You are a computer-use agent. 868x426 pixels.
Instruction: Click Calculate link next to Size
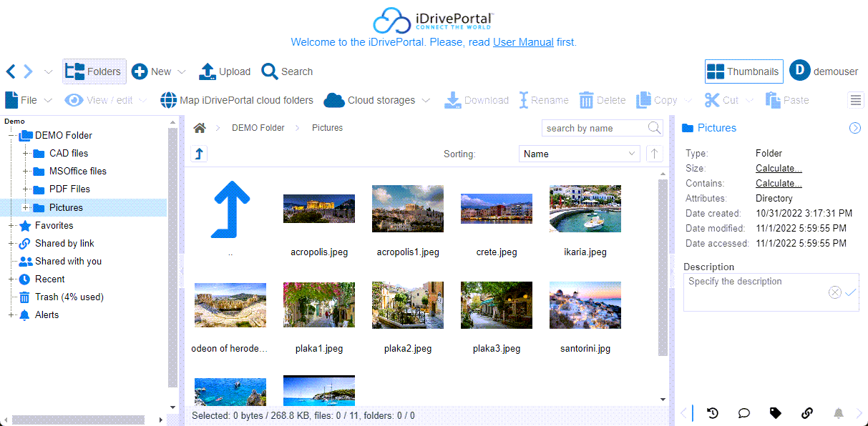(779, 169)
